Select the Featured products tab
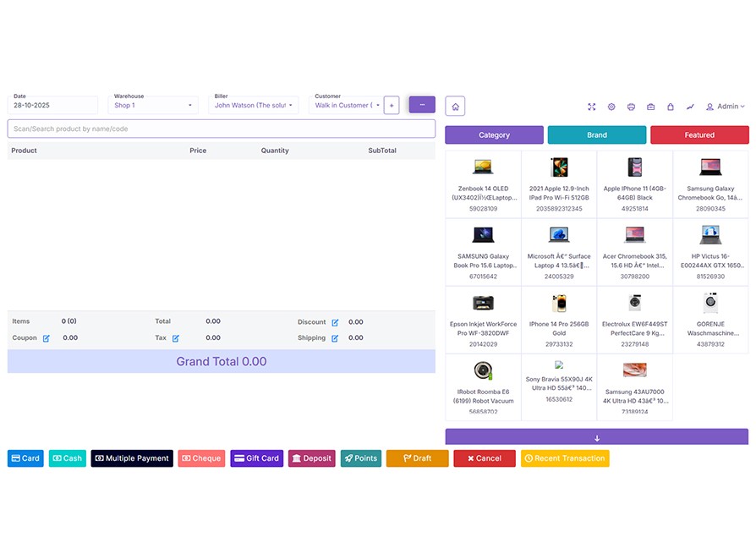 point(698,135)
